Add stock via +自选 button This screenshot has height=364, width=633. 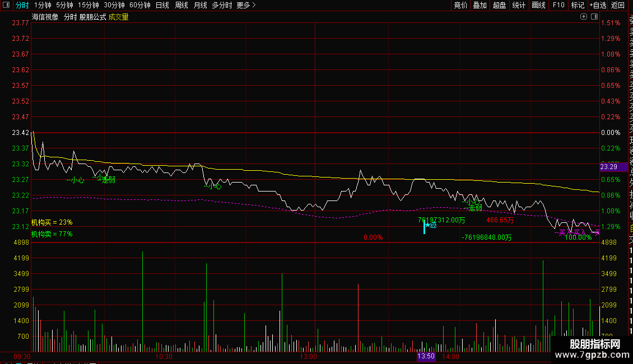(598, 5)
